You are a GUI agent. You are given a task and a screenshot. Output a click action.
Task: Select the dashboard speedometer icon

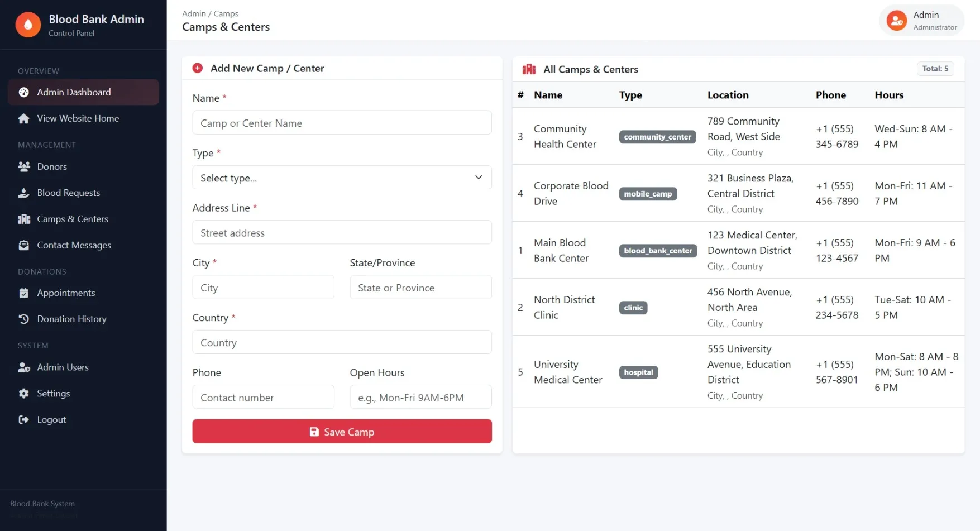24,92
